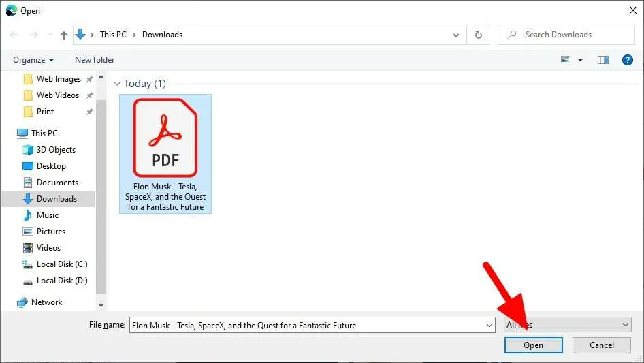Expand the chevron after This PC
This screenshot has height=363, width=644.
134,35
